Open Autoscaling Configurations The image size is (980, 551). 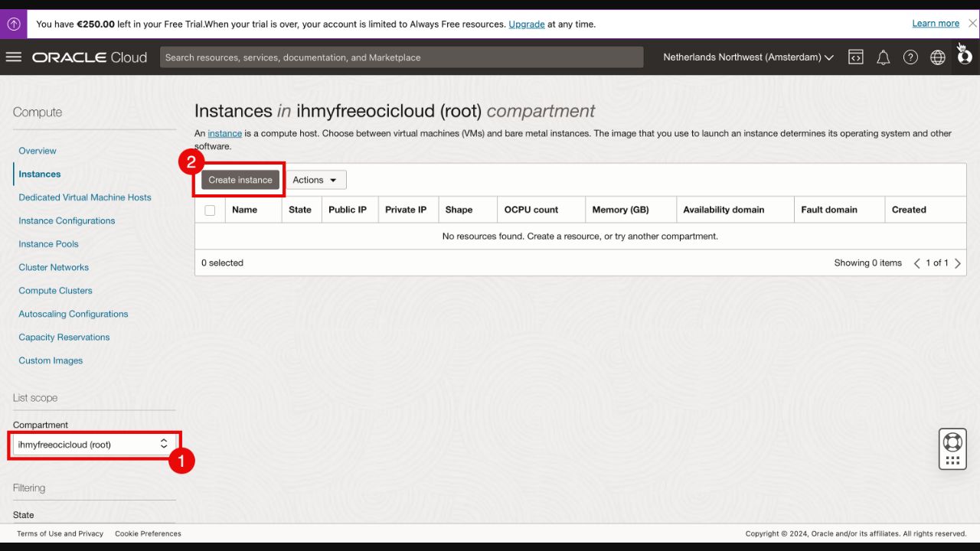73,315
